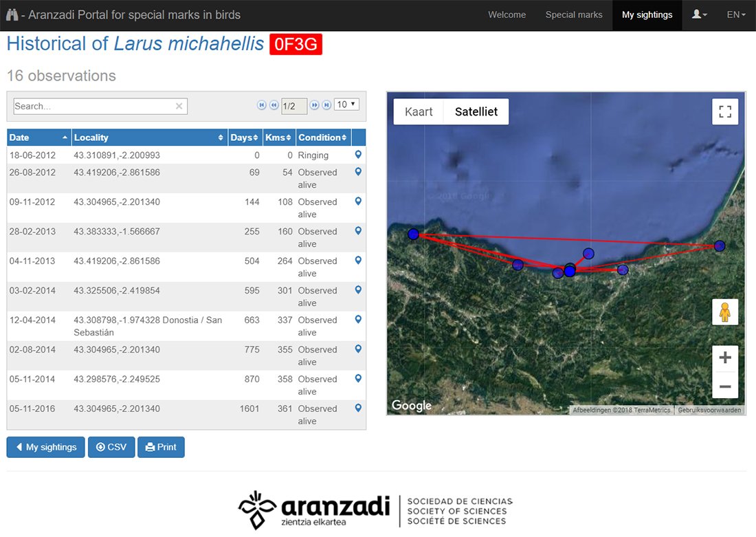Print the observation history
756x537 pixels.
pyautogui.click(x=161, y=447)
